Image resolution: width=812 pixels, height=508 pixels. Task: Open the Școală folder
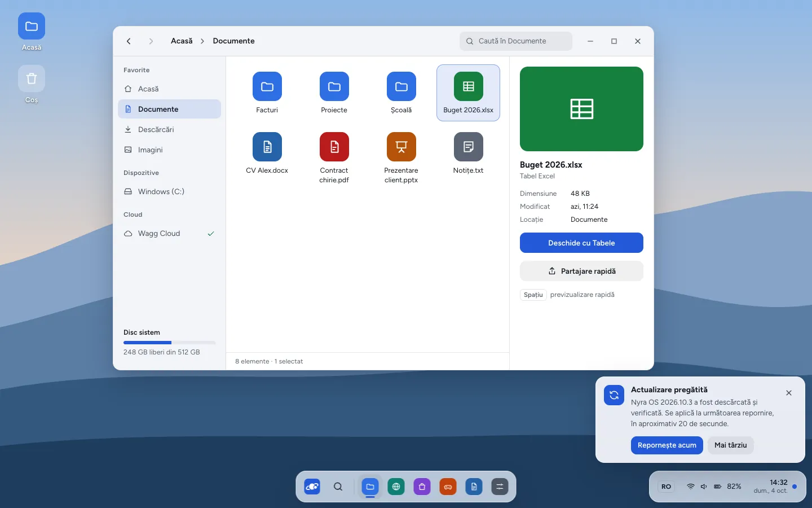click(x=401, y=93)
